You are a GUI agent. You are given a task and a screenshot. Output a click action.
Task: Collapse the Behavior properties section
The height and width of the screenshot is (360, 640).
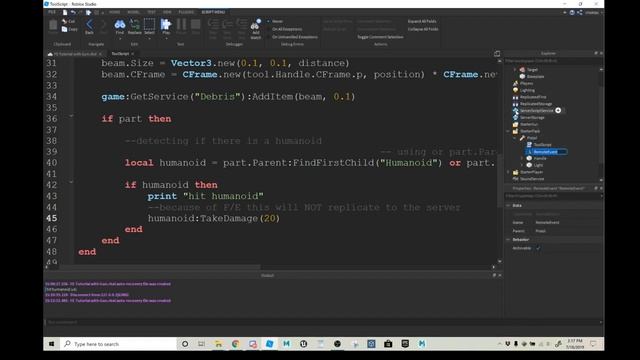[508, 240]
